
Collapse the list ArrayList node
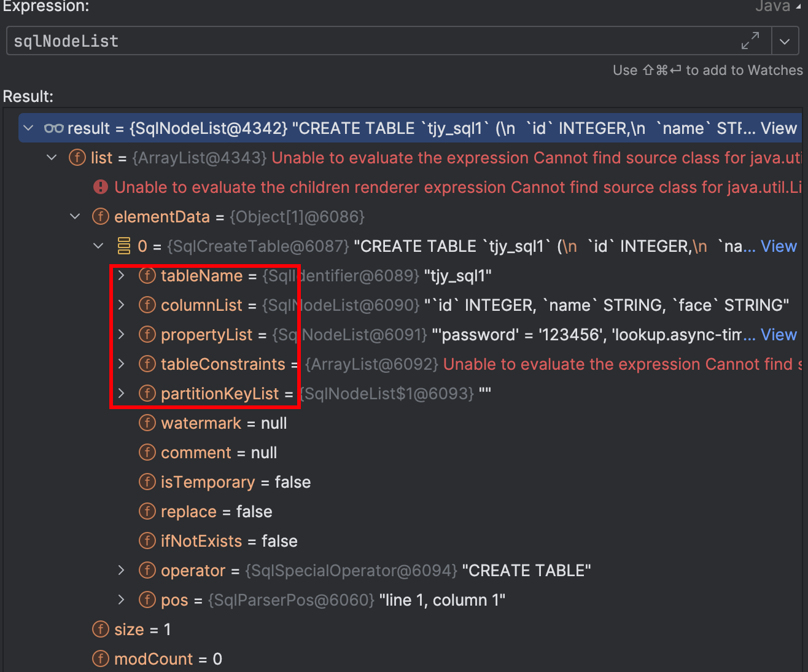pyautogui.click(x=52, y=158)
